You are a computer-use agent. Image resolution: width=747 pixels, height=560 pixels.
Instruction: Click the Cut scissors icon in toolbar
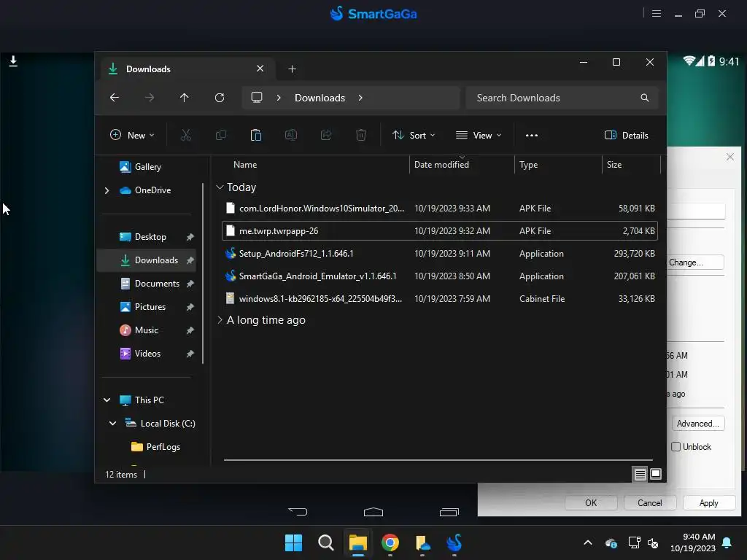186,135
